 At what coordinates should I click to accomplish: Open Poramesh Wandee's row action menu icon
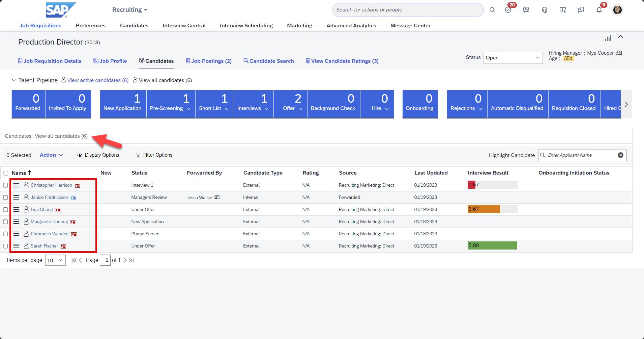coord(16,234)
